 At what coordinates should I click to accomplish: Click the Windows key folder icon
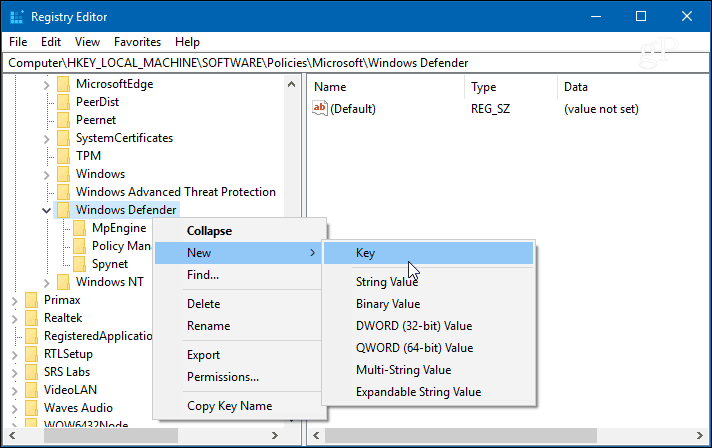[64, 174]
